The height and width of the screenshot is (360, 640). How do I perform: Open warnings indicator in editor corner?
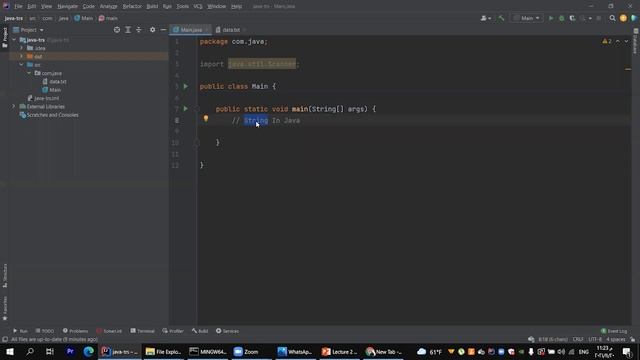607,41
